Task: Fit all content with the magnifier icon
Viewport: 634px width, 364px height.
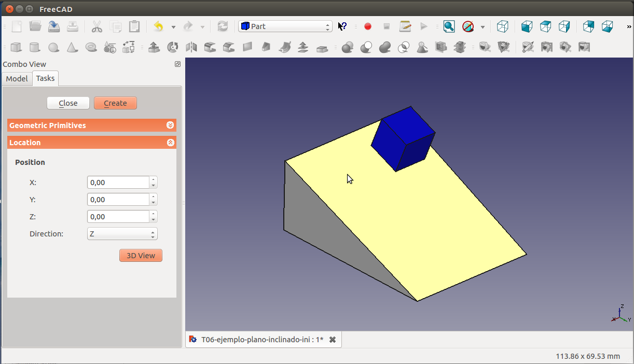Action: click(449, 26)
